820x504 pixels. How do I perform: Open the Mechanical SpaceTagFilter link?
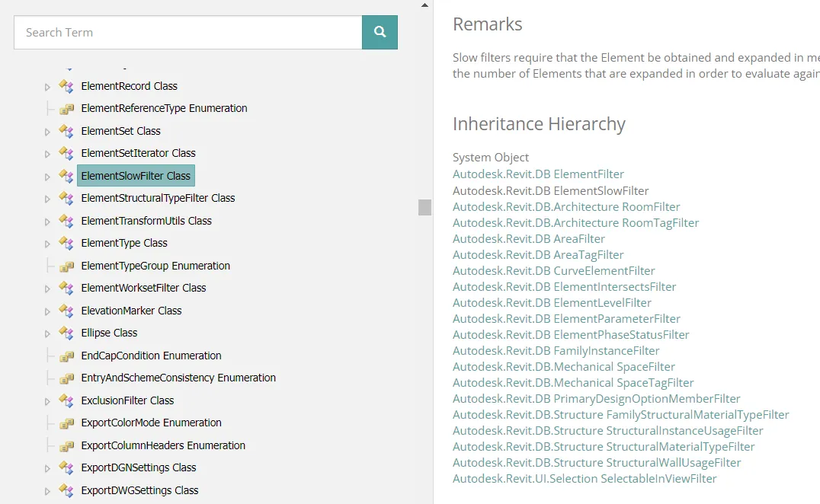(573, 383)
